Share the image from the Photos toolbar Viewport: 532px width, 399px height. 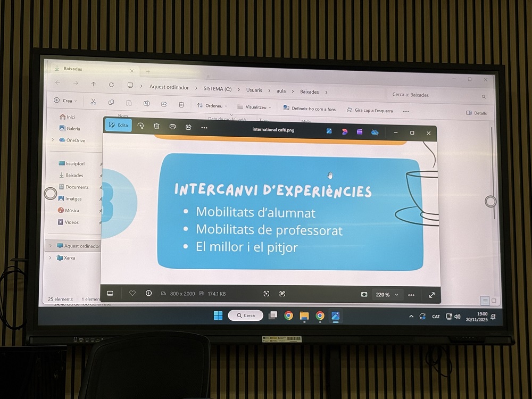188,127
